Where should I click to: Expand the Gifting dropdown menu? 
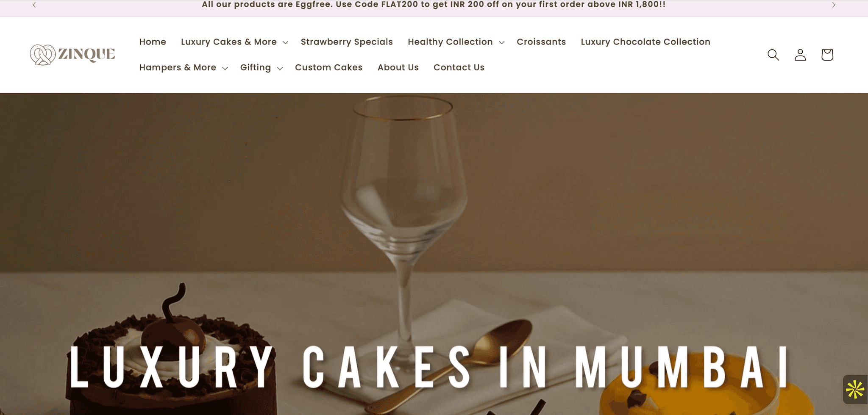[x=261, y=68]
